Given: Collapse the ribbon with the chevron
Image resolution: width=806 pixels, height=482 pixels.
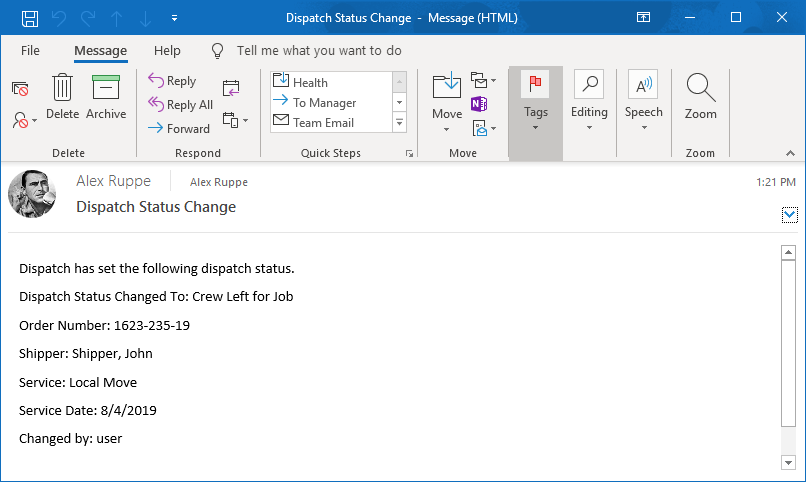Looking at the screenshot, I should click(789, 154).
